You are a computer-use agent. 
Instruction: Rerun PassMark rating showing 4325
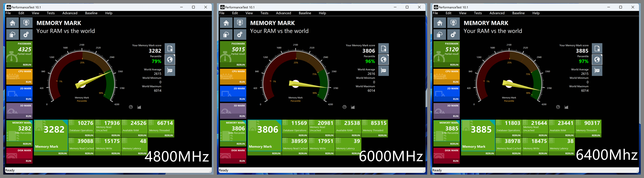27,65
